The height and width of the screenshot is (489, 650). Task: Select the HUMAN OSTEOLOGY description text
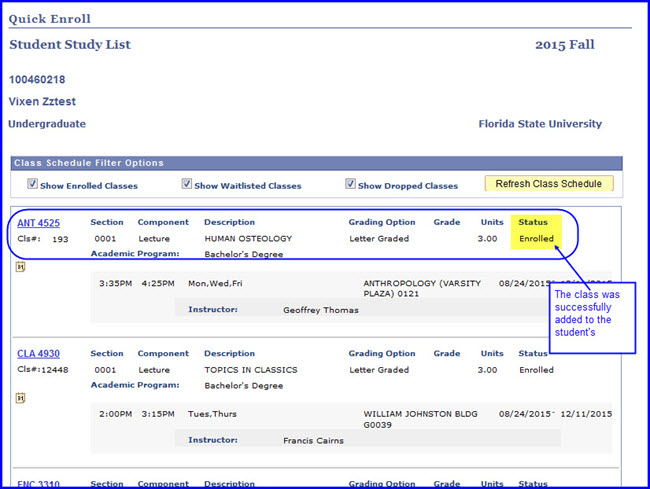(x=248, y=239)
